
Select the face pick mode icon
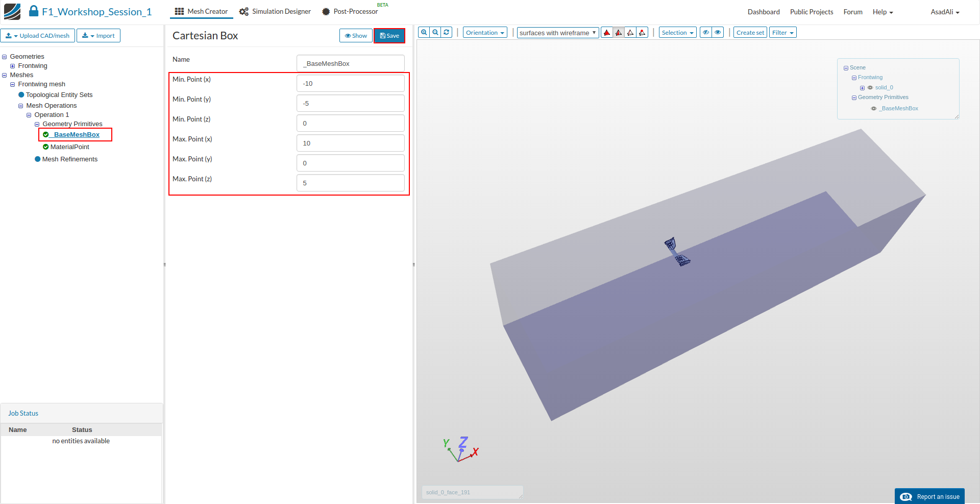tap(619, 33)
